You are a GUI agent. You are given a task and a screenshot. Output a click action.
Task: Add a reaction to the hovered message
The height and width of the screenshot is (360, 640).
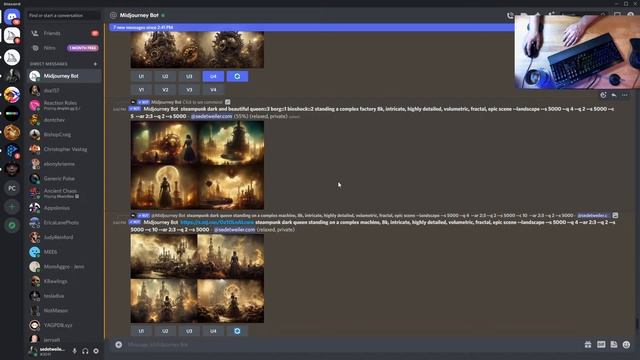coord(603,95)
